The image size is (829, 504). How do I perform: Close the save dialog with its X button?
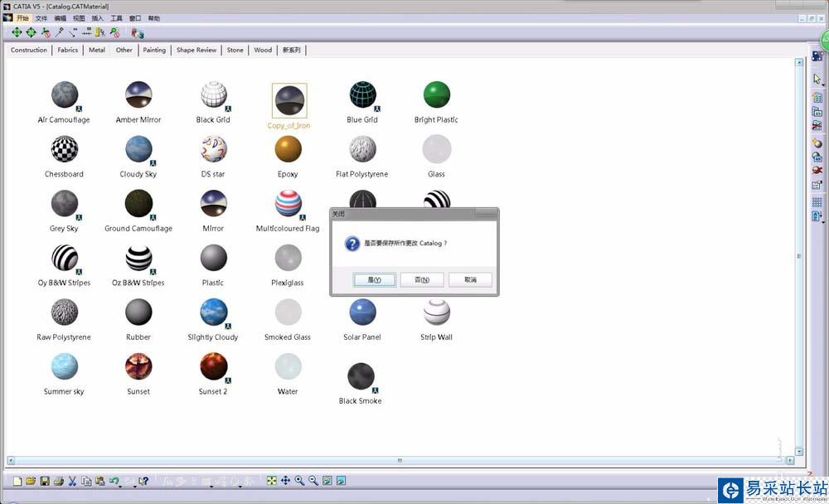486,213
